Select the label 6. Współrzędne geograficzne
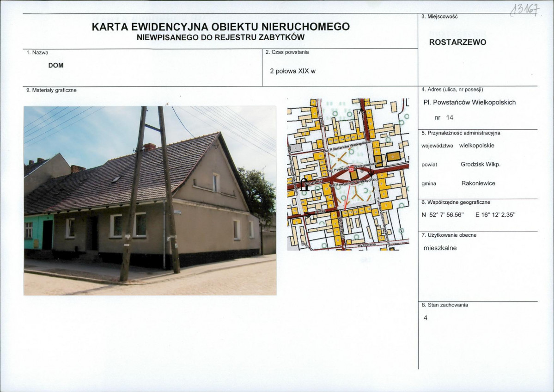Image resolution: width=554 pixels, height=392 pixels. click(456, 202)
